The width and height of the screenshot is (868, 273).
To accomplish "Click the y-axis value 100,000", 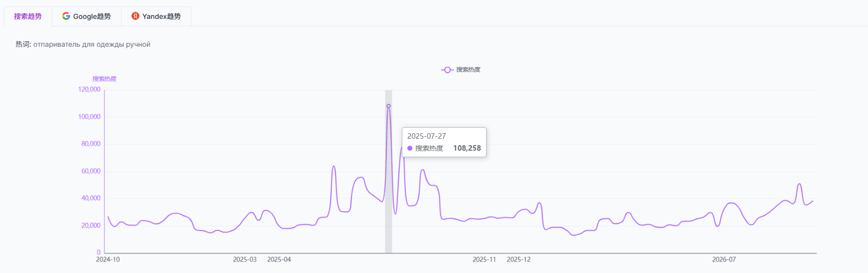I will coord(89,117).
